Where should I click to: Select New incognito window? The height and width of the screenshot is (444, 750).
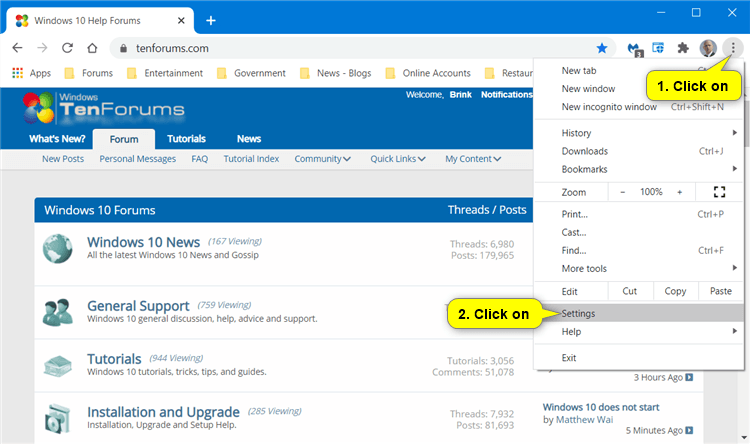pos(639,107)
